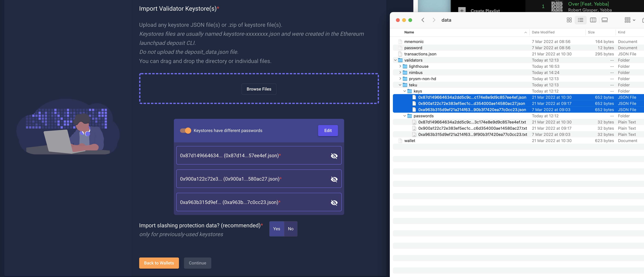644x277 pixels.
Task: Reveal password for 0x87d149664634 keystore
Action: (x=334, y=156)
